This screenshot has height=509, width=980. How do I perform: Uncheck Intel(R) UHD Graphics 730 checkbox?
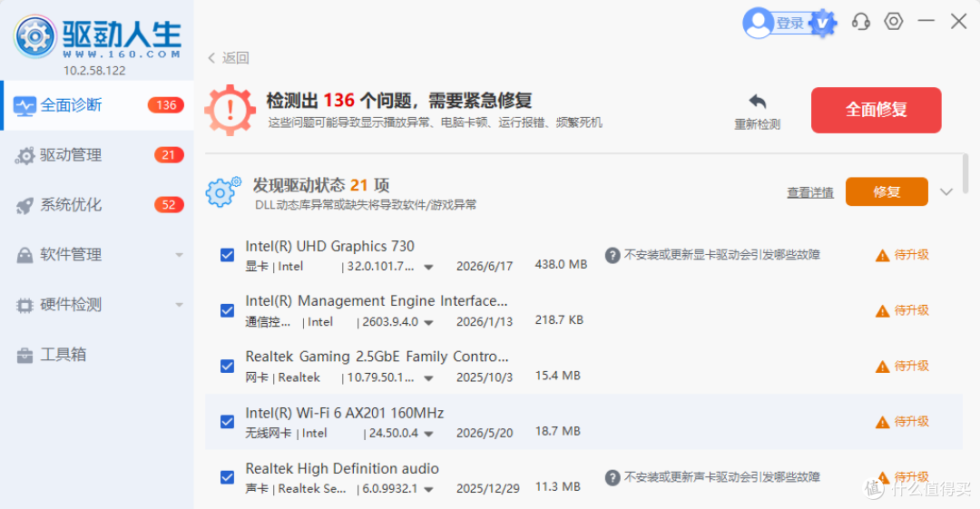click(228, 255)
